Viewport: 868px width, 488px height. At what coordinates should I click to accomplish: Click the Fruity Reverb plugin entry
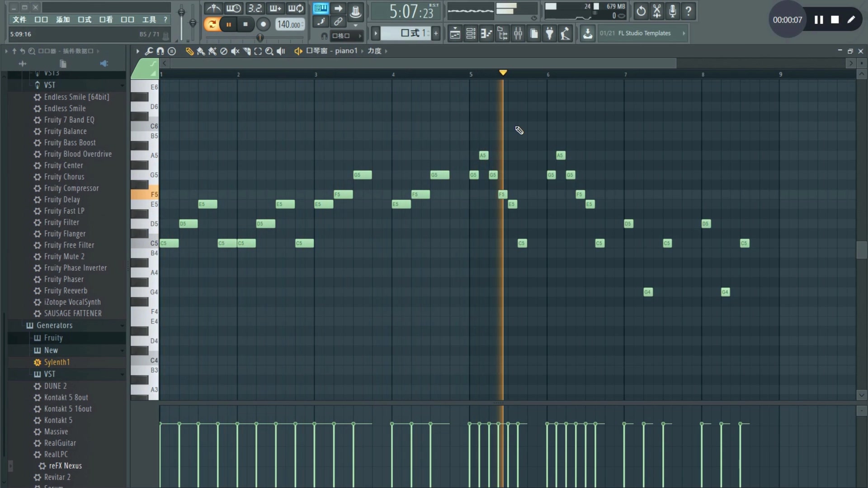pos(65,290)
